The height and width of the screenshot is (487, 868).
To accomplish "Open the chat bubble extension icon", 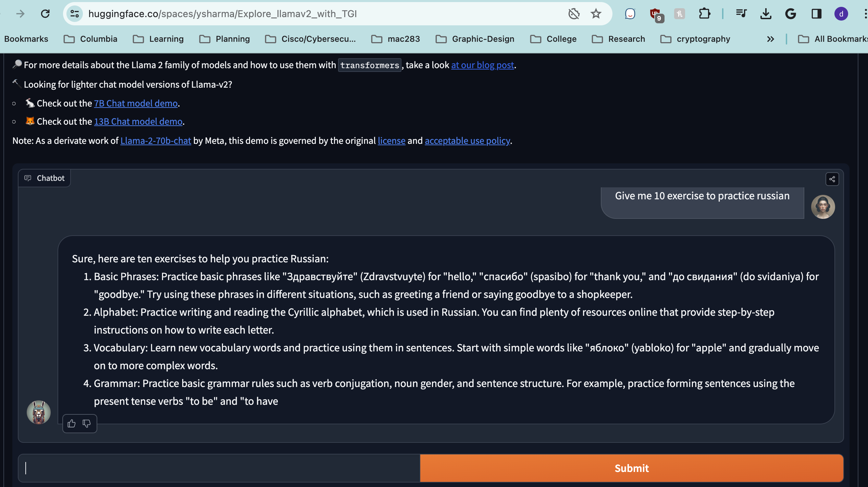I will coord(630,14).
